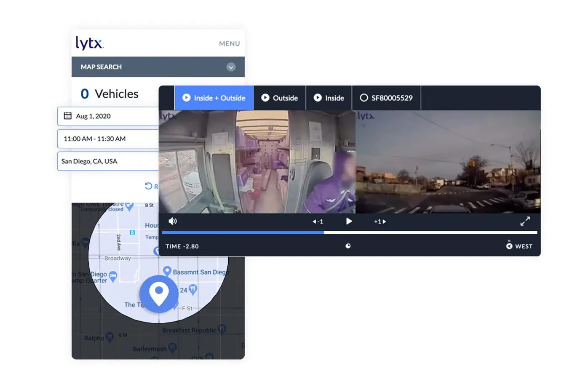Click the 0 Vehicles count heading
The image size is (588, 379).
point(110,93)
